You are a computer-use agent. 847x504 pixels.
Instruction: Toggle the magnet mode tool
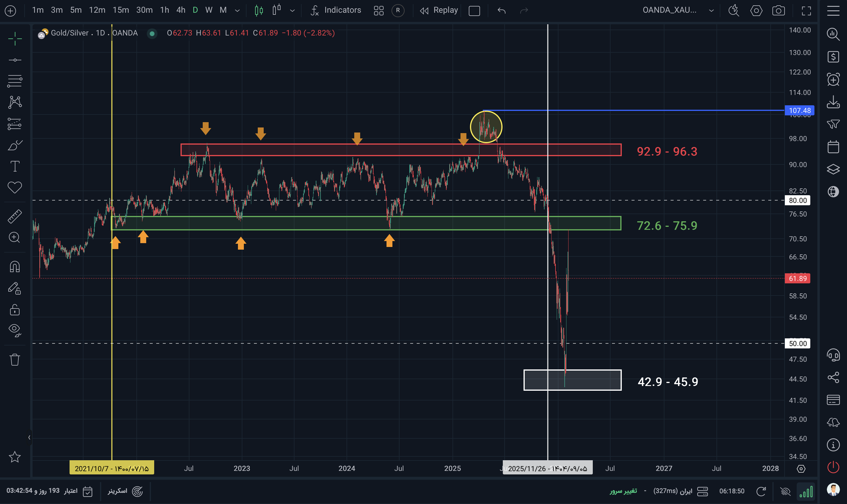coord(15,266)
